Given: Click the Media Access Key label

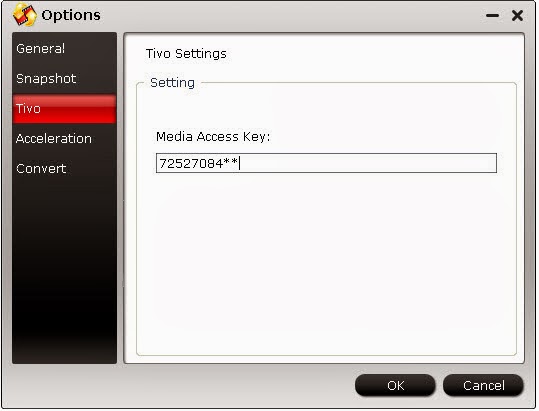Looking at the screenshot, I should click(213, 137).
